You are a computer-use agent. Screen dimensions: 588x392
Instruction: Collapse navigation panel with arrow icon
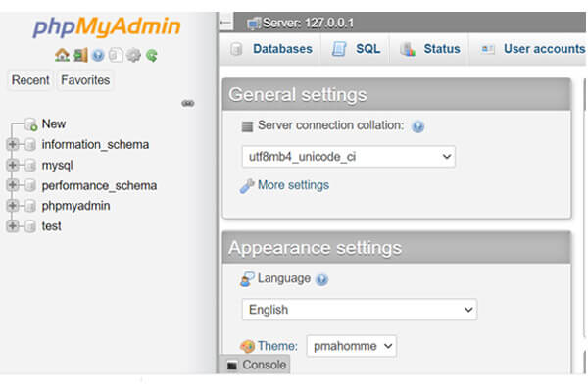pyautogui.click(x=225, y=23)
